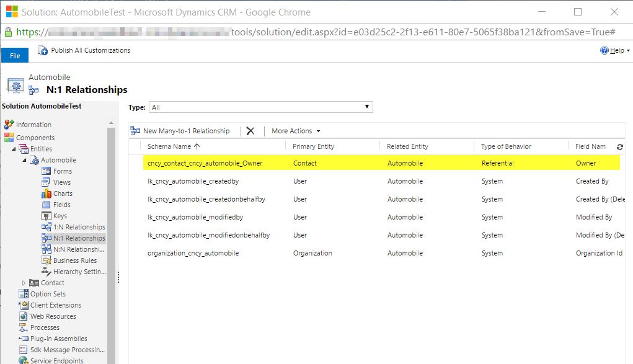This screenshot has height=364, width=633.
Task: Select the cncy_contact_cncy_automobile_Owner relationship row
Action: click(x=205, y=163)
